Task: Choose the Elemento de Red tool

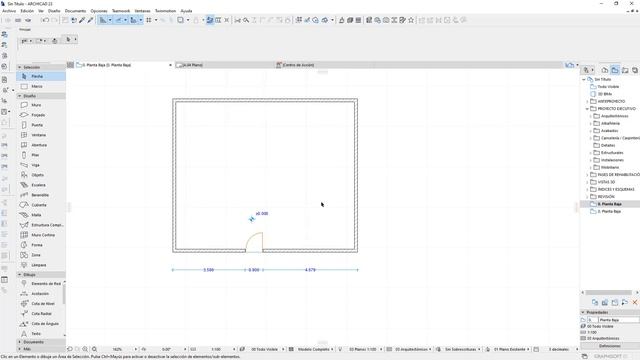Action: tap(40, 284)
